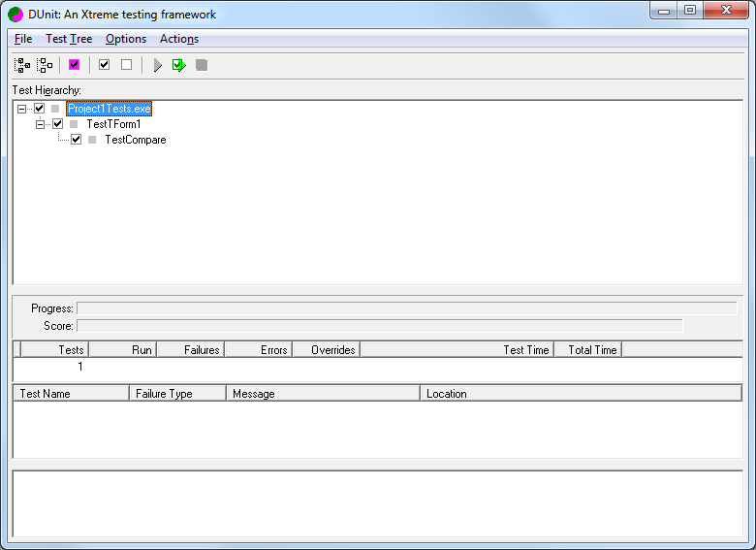Collapse the Project1Tests.exe tree node
Screen dimensions: 756x550
pyautogui.click(x=21, y=109)
